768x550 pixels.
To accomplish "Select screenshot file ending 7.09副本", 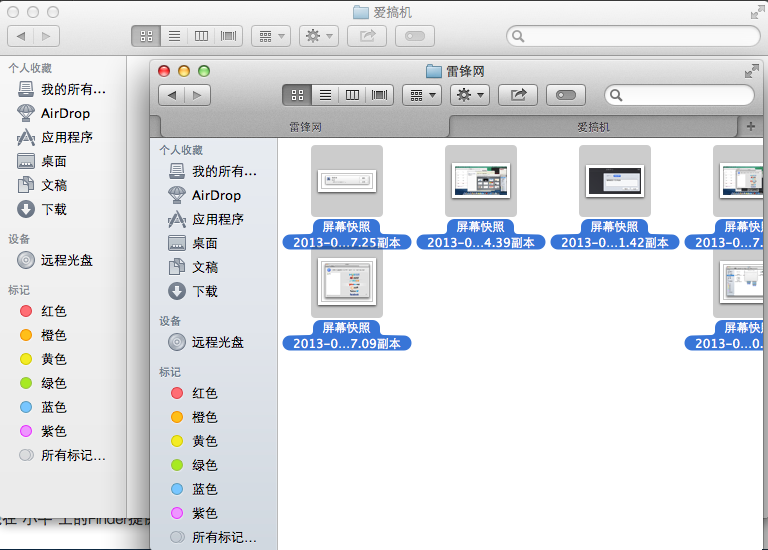I will click(x=347, y=284).
